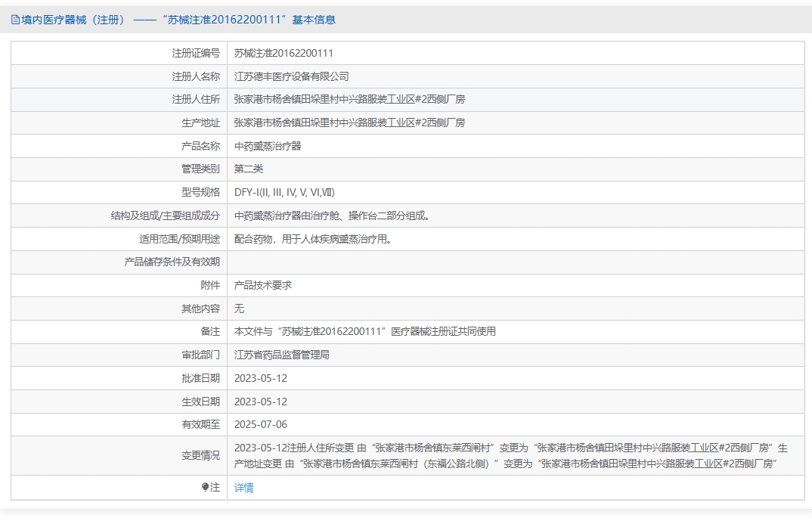Image resolution: width=812 pixels, height=521 pixels.
Task: Click the registrant name 江苏德丰医疗设备有限公司
Action: [292, 76]
